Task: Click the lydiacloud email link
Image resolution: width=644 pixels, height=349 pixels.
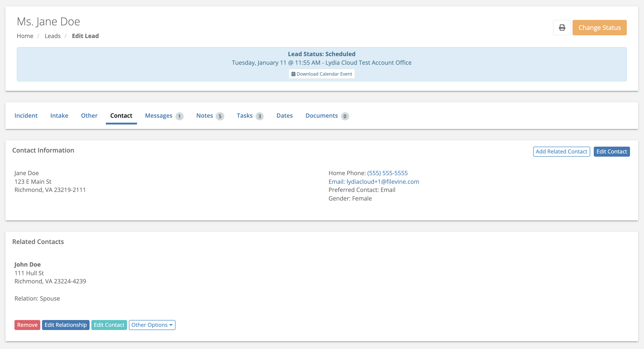Action: pyautogui.click(x=374, y=182)
